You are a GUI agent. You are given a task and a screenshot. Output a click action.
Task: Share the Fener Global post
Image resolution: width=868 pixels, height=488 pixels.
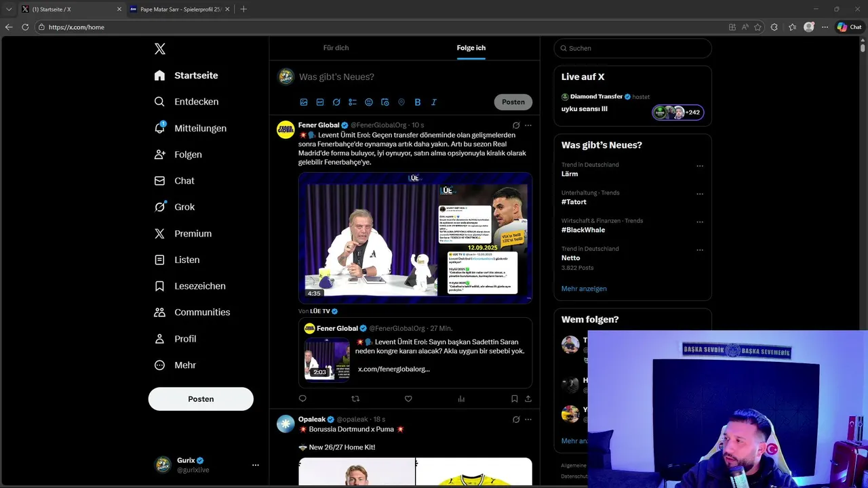coord(528,399)
